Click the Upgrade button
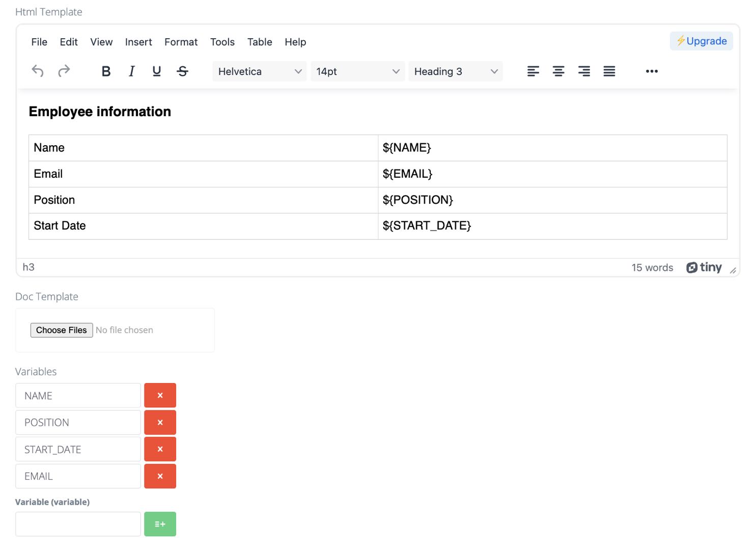This screenshot has width=756, height=550. point(701,41)
